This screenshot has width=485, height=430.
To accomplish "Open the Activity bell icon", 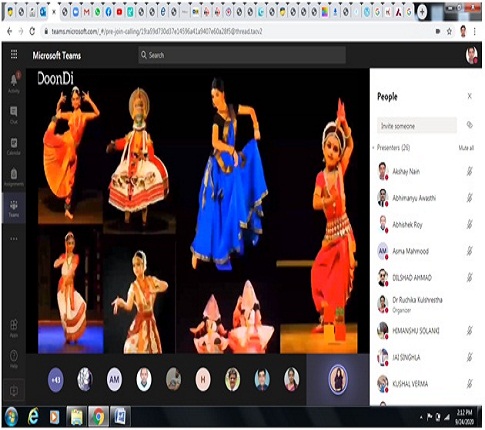I will pyautogui.click(x=14, y=82).
